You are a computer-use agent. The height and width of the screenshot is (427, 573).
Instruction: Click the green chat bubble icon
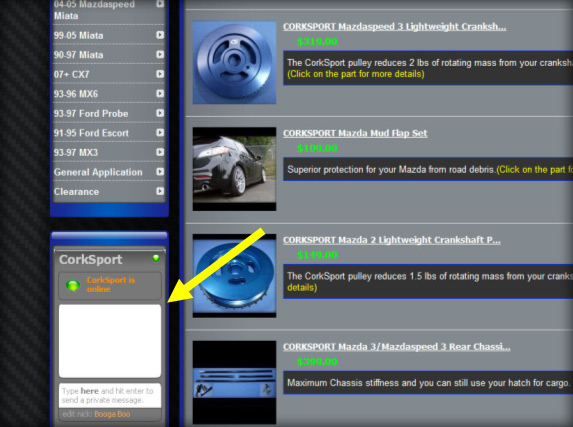point(73,285)
